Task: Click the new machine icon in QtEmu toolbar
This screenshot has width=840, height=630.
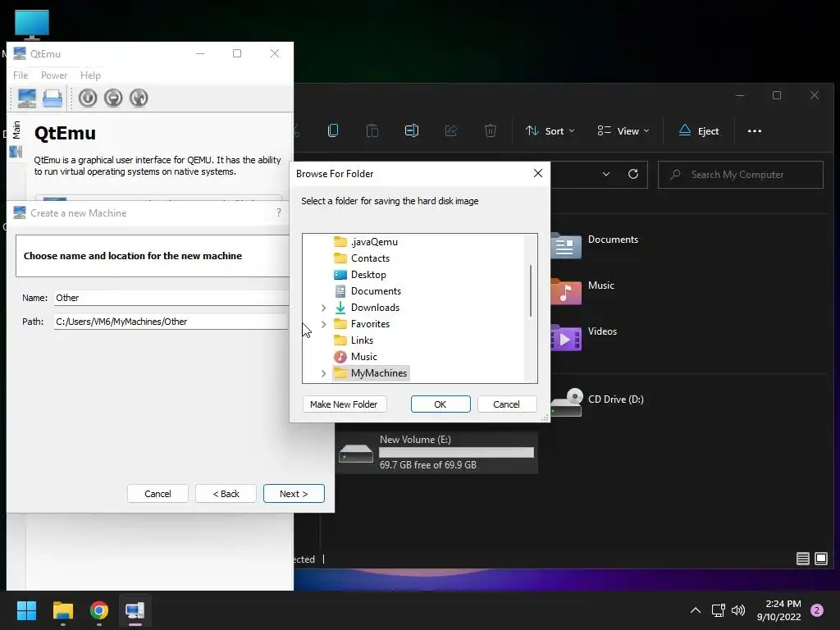Action: (x=26, y=98)
